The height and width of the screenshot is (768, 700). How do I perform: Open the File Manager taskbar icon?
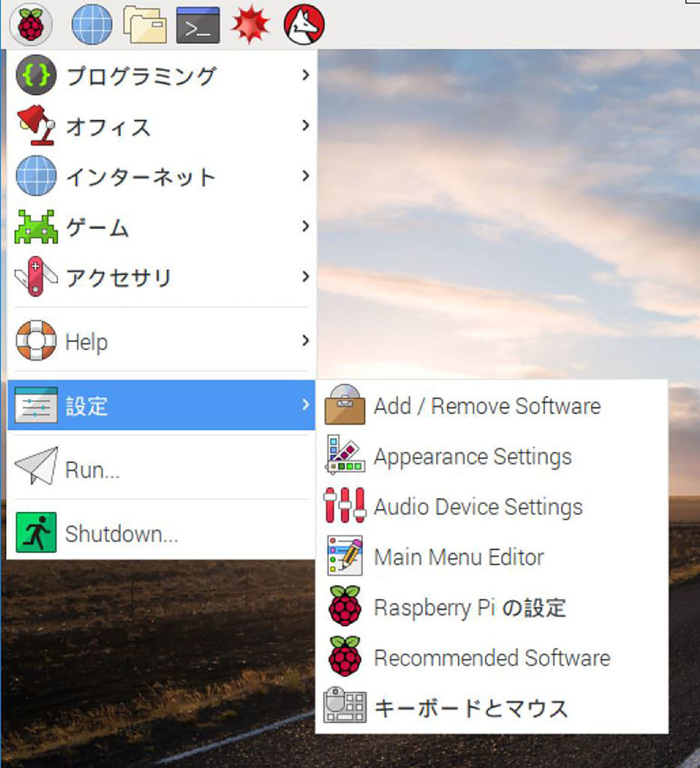144,24
